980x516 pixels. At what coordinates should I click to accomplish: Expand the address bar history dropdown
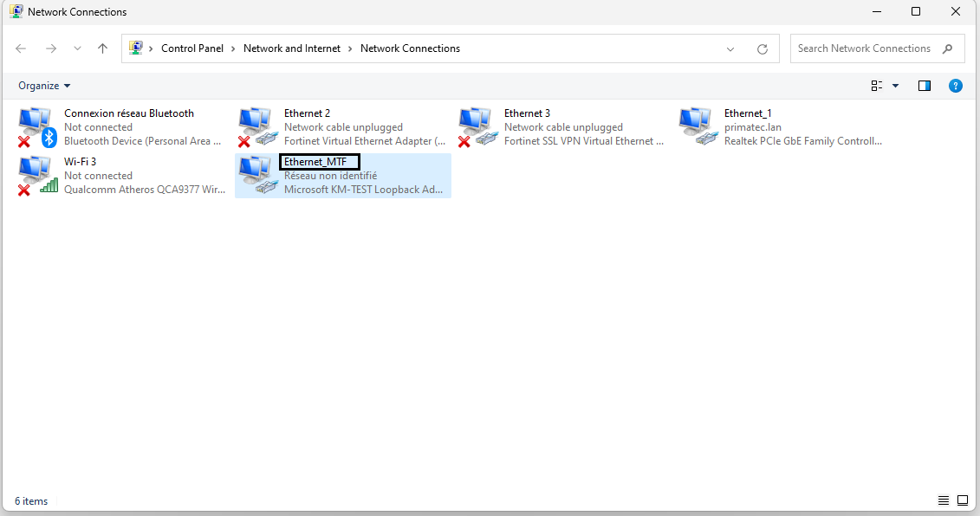pyautogui.click(x=730, y=48)
